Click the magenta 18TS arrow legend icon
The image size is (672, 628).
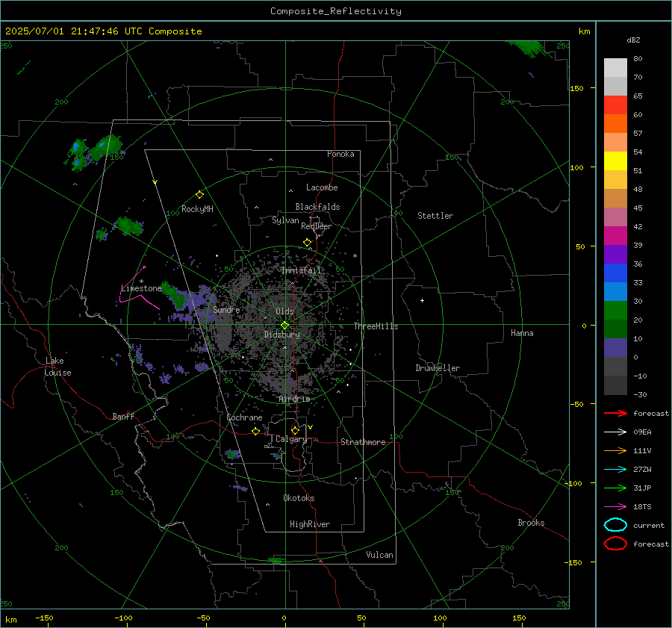tap(615, 507)
